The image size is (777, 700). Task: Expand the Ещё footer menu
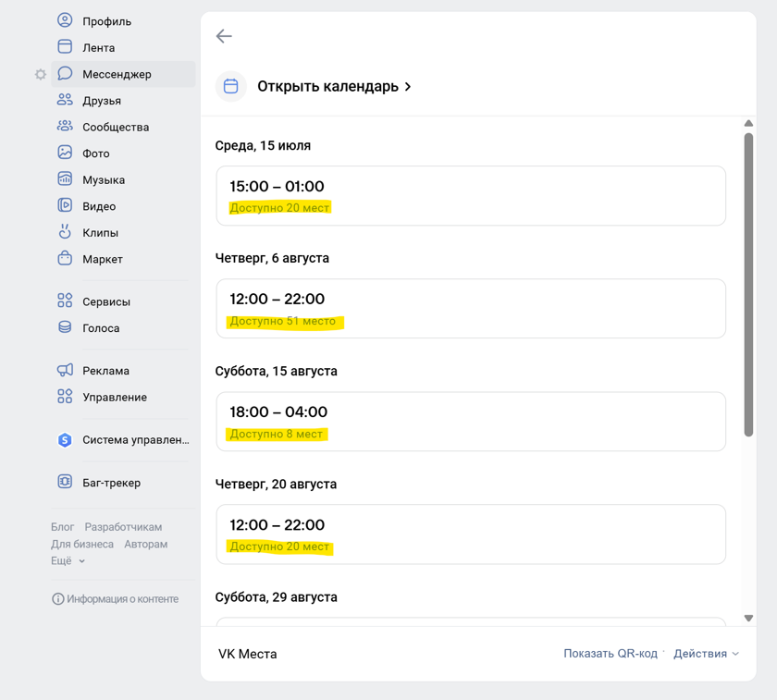pyautogui.click(x=68, y=560)
